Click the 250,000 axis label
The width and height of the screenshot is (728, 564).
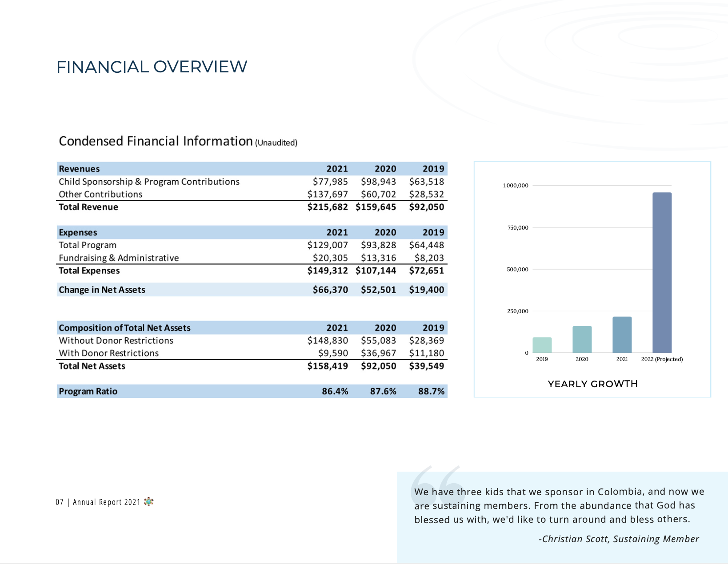518,311
